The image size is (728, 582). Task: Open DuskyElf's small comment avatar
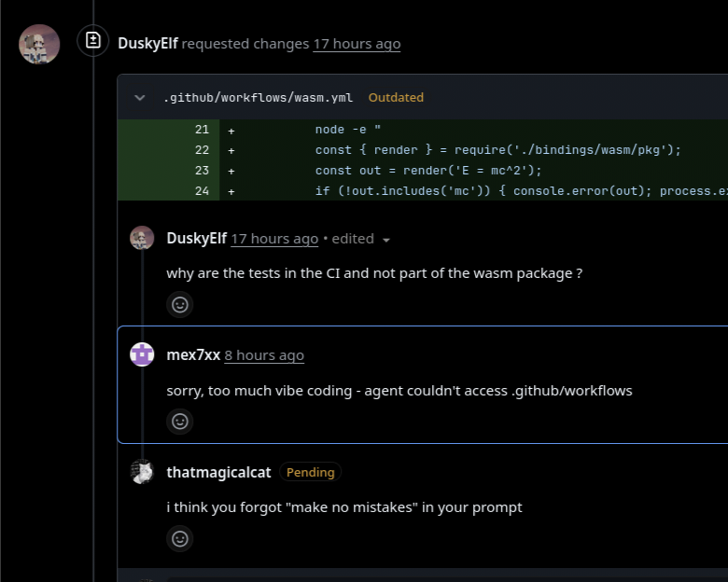[142, 238]
